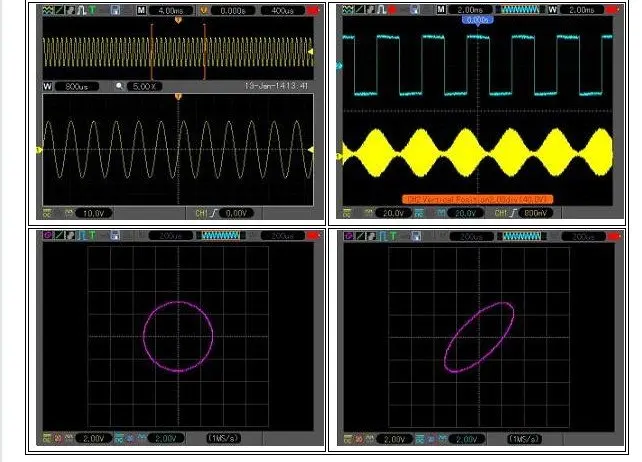Select the 0.00V trigger level value

tap(236, 213)
